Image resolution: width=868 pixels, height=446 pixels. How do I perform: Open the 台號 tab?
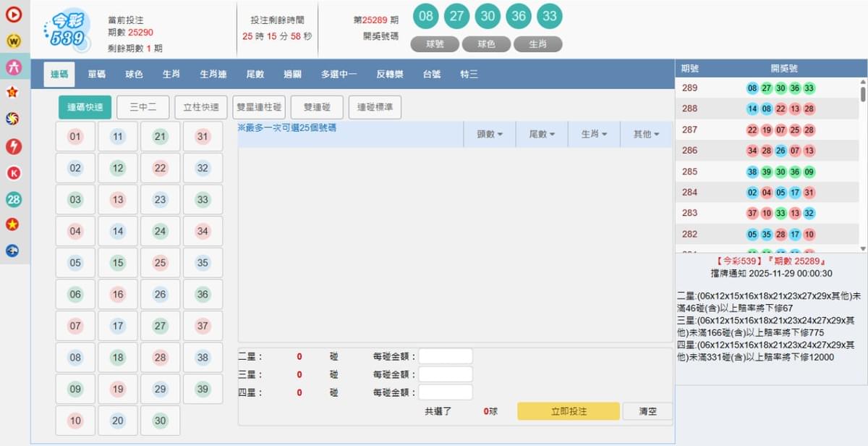click(x=431, y=74)
